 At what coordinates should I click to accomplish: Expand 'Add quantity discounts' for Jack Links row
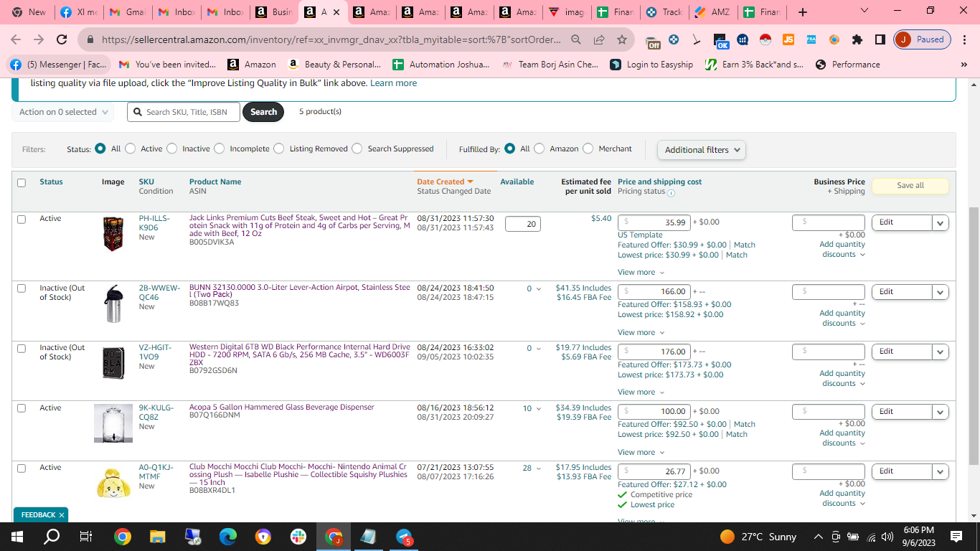[x=842, y=250]
